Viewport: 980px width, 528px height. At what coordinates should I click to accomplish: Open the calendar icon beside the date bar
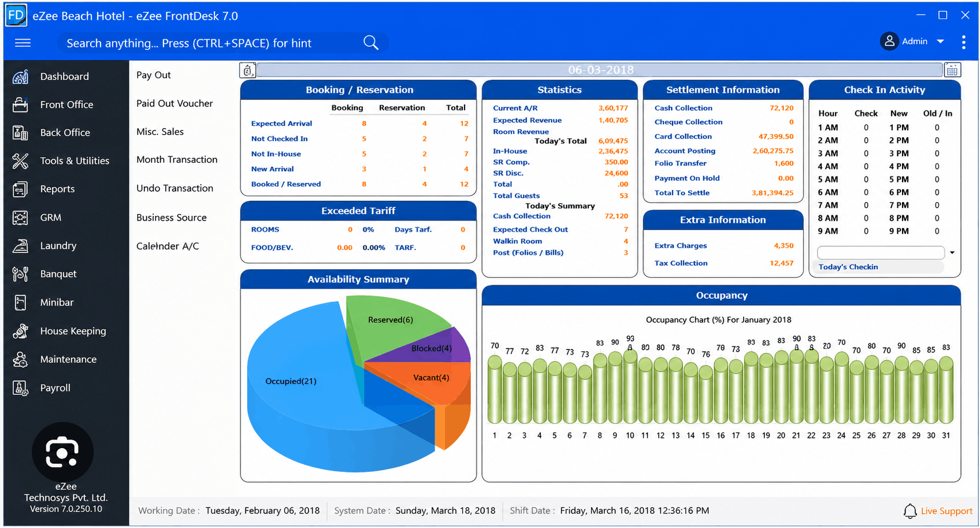[x=952, y=70]
